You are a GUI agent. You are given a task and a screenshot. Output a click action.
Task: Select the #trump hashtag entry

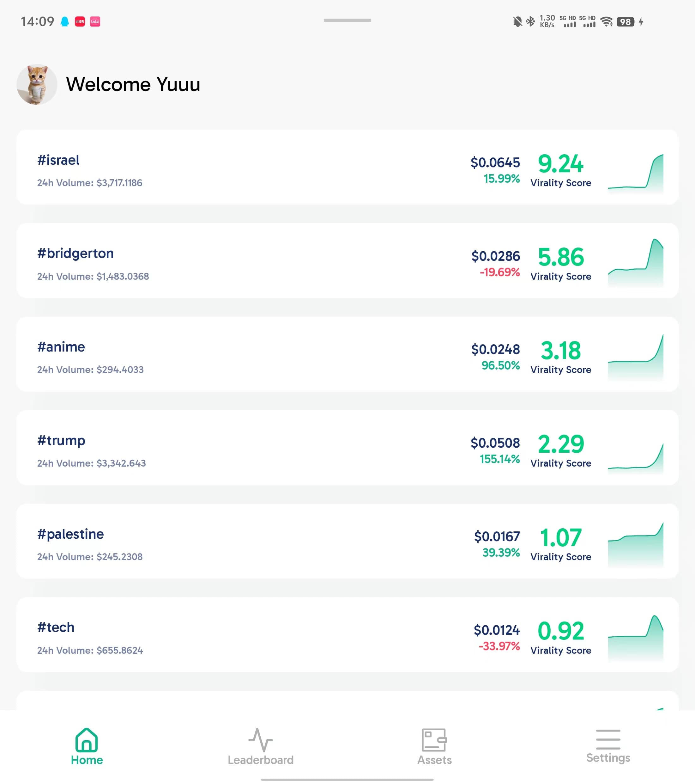(x=347, y=448)
